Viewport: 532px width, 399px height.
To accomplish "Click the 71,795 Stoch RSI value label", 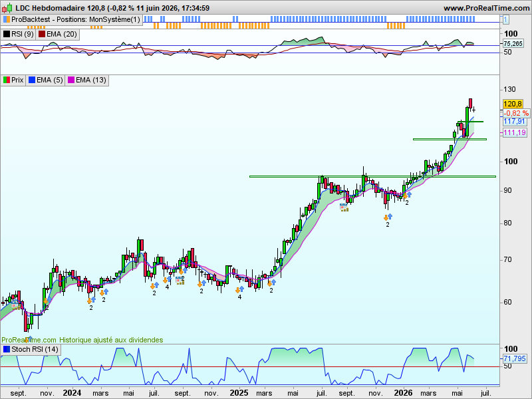I will pyautogui.click(x=515, y=358).
